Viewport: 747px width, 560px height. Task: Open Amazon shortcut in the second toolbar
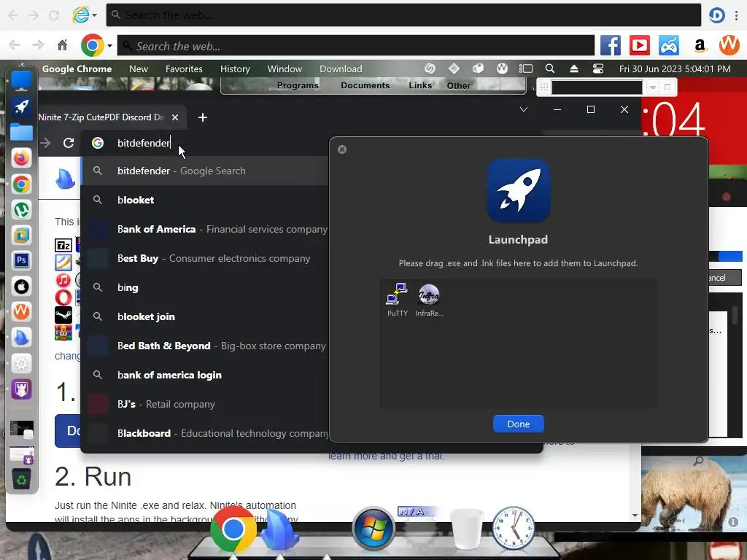(x=700, y=46)
